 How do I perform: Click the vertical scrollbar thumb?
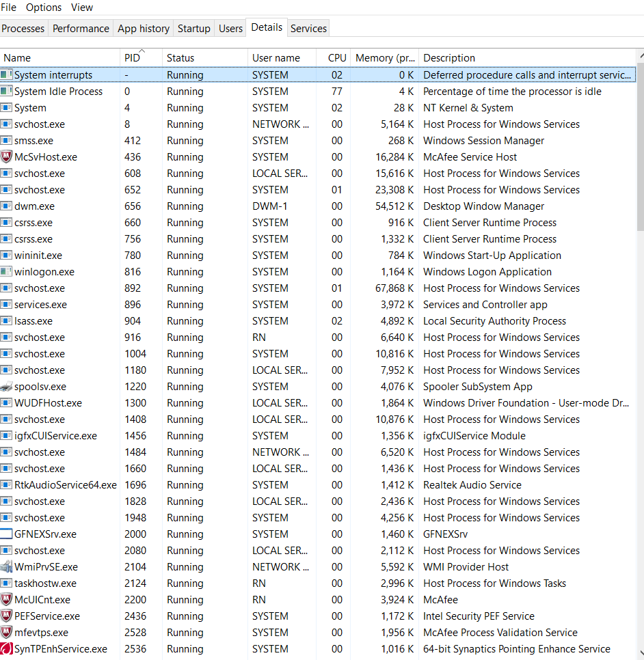click(x=641, y=146)
